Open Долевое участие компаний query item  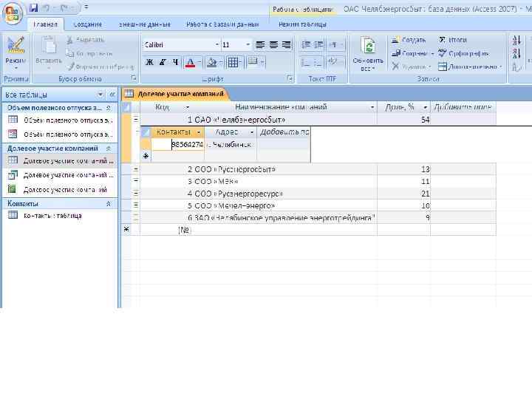61,175
